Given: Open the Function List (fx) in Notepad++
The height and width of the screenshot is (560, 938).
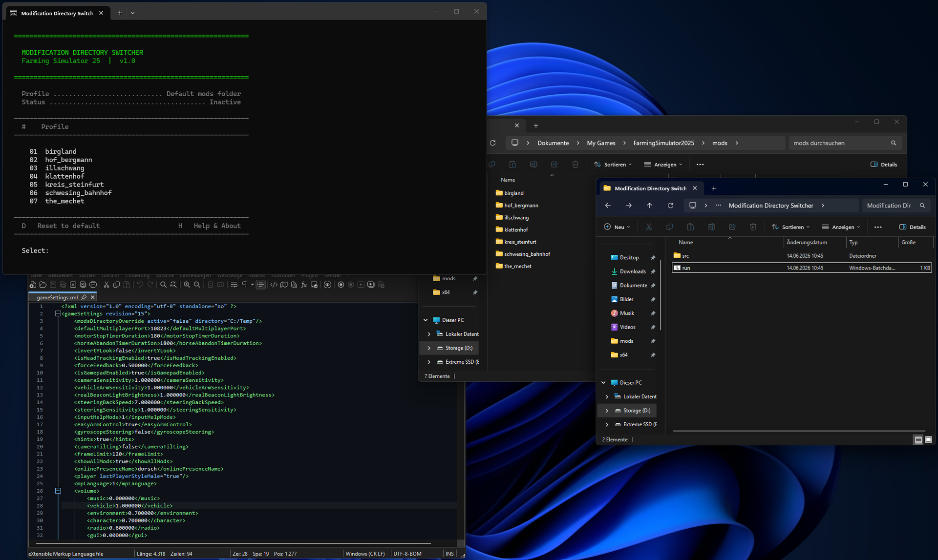Looking at the screenshot, I should pyautogui.click(x=304, y=285).
